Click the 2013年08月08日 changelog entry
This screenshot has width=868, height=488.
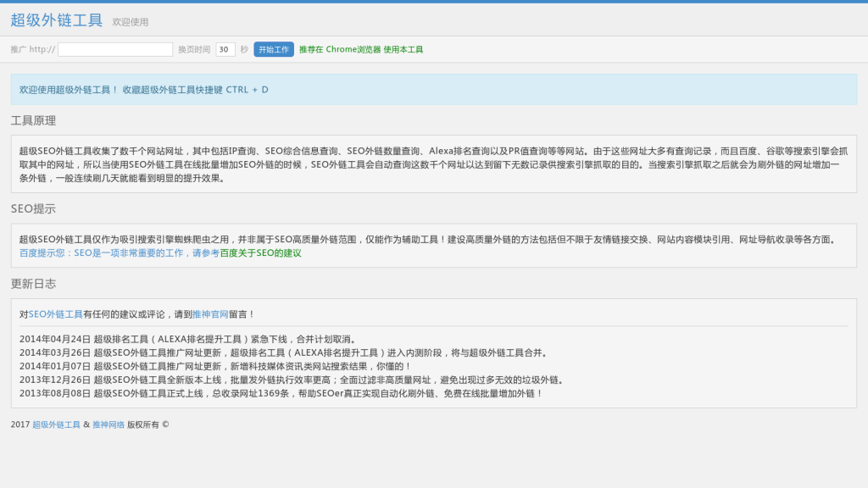282,393
